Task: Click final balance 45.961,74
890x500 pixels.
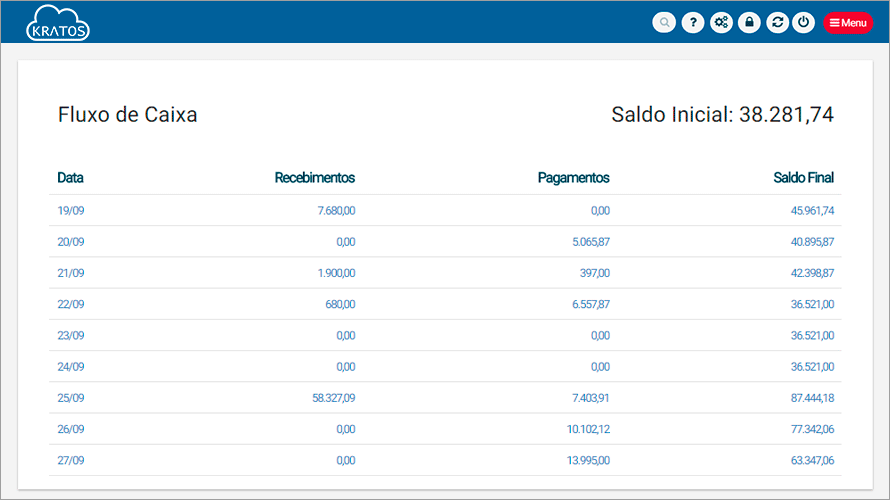Action: point(813,211)
